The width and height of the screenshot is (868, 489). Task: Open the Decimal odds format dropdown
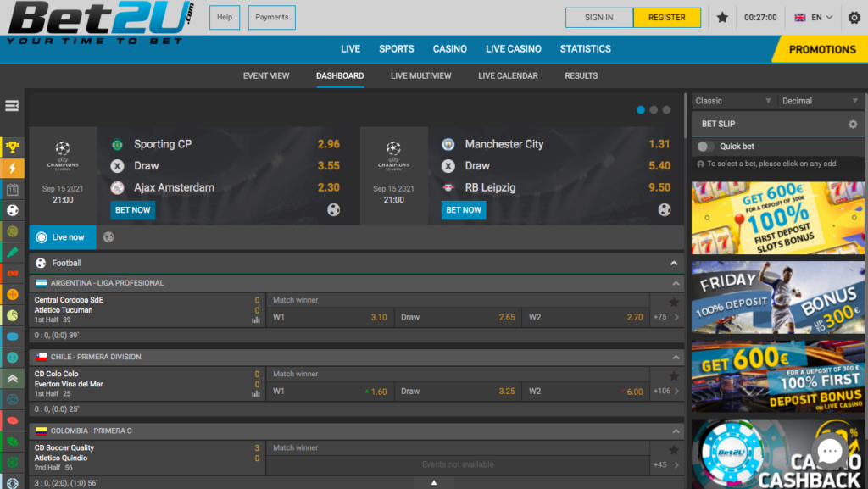pos(820,101)
